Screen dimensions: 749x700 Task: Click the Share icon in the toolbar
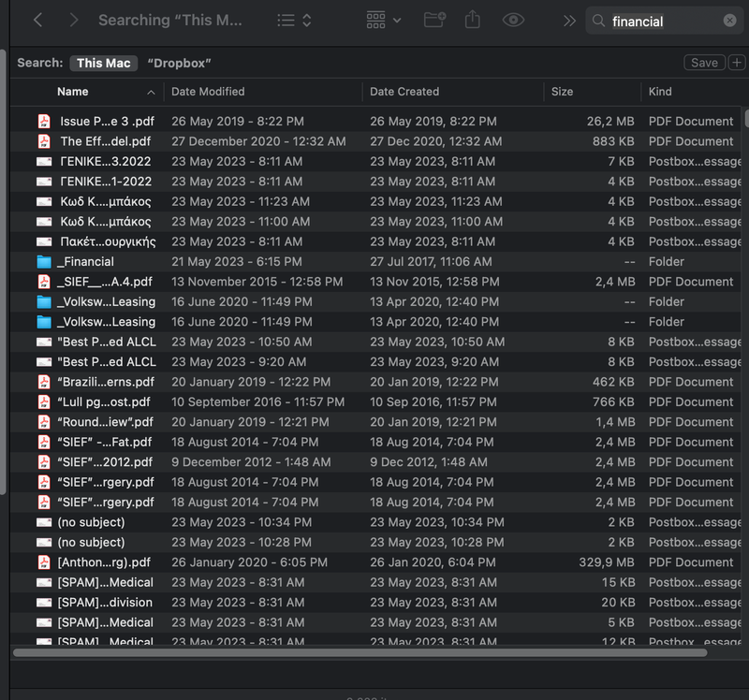[473, 21]
